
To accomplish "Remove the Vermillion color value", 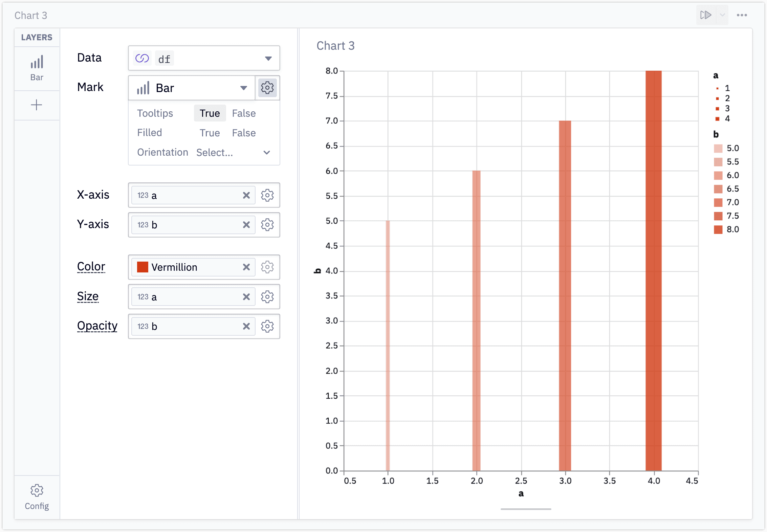I will click(x=246, y=267).
